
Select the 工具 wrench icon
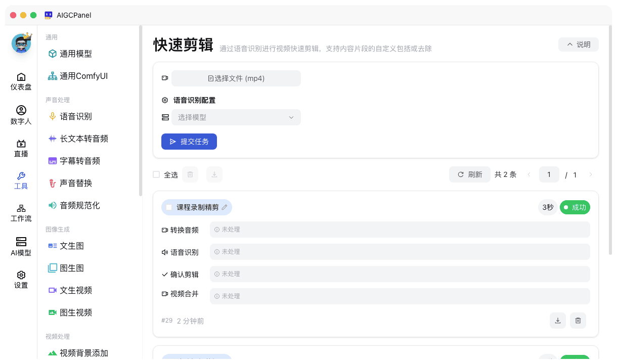coord(21,176)
